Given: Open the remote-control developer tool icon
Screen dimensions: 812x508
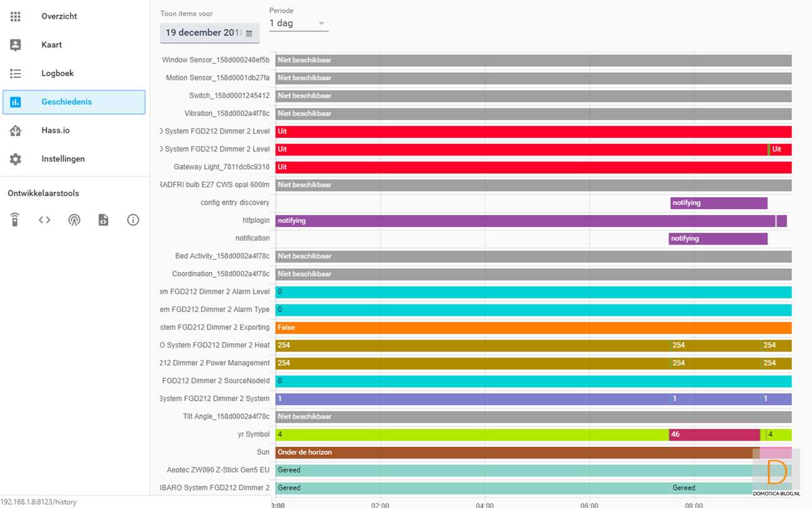Looking at the screenshot, I should click(x=15, y=220).
